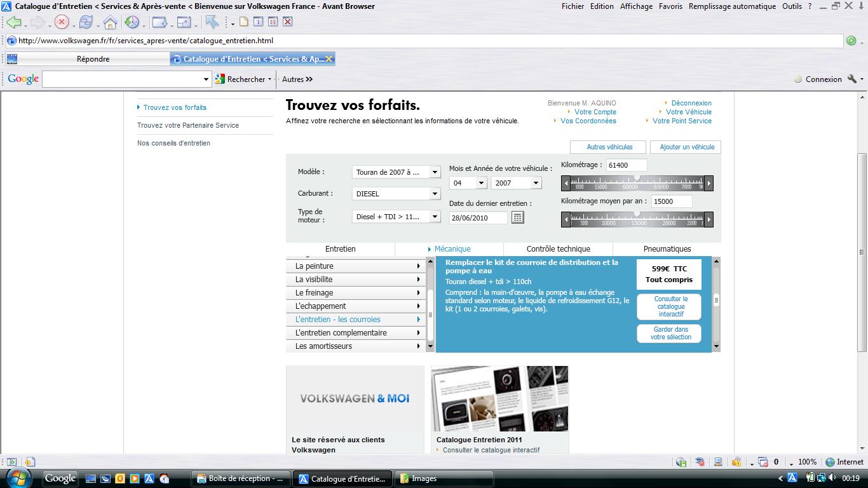Click the green Go button beside address bar

[x=851, y=41]
